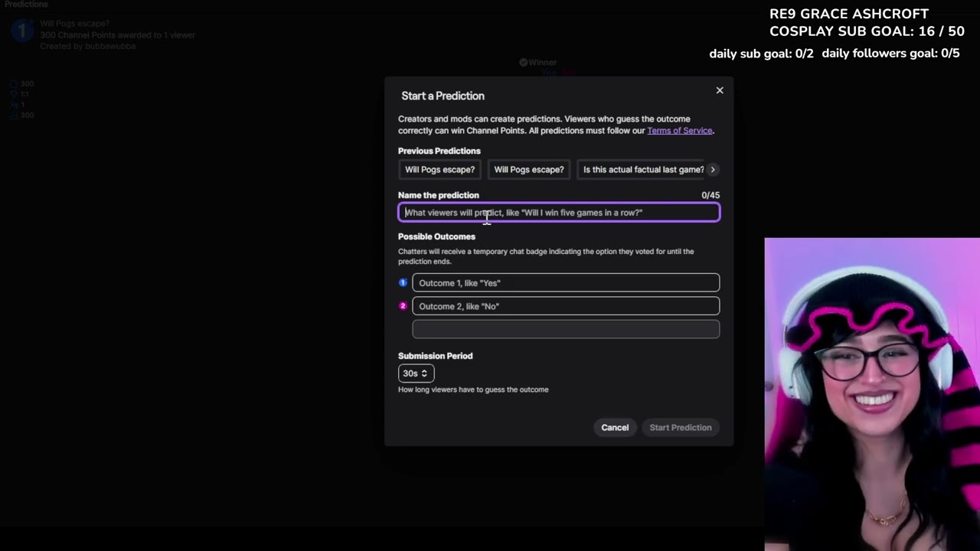Click the Outcome 1 input field
The width and height of the screenshot is (980, 551).
click(x=566, y=283)
